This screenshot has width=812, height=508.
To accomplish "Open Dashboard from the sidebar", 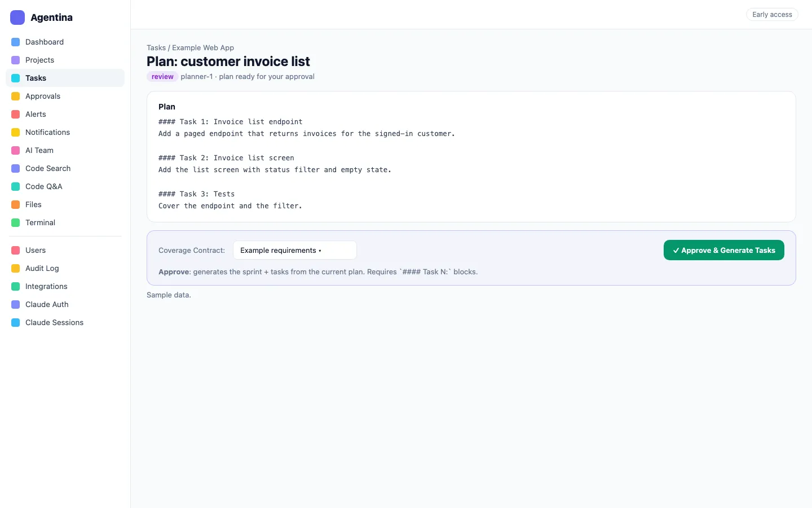I will [65, 42].
